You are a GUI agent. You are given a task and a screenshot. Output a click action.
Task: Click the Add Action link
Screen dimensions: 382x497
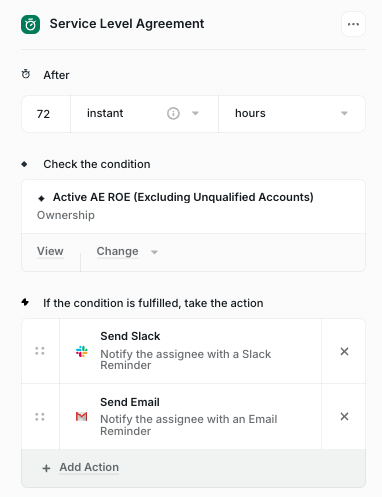[89, 467]
